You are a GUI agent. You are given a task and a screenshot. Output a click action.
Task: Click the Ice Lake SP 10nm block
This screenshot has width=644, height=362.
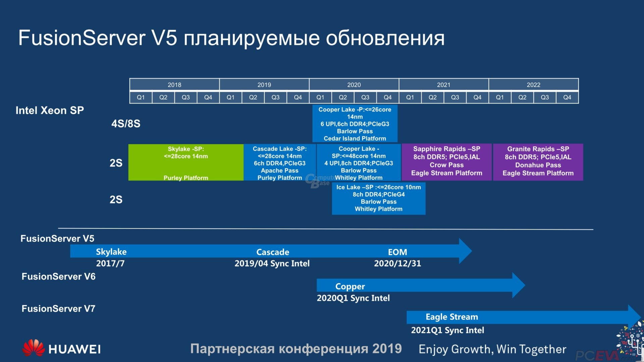point(377,198)
